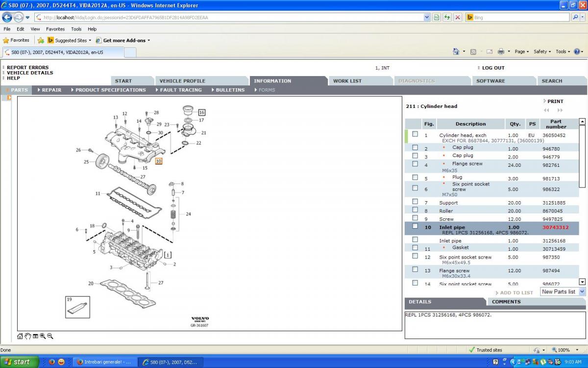Click the Windows start button
This screenshot has width=588, height=368.
(x=20, y=362)
